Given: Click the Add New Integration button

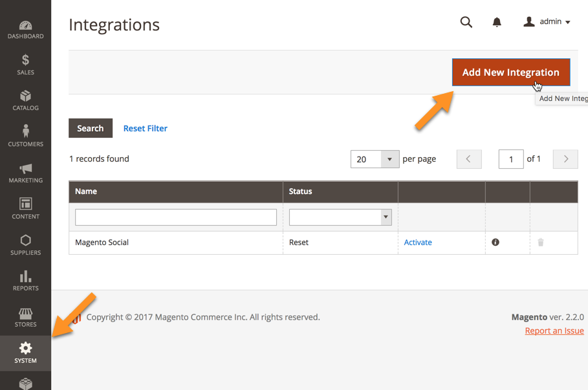Looking at the screenshot, I should (511, 72).
